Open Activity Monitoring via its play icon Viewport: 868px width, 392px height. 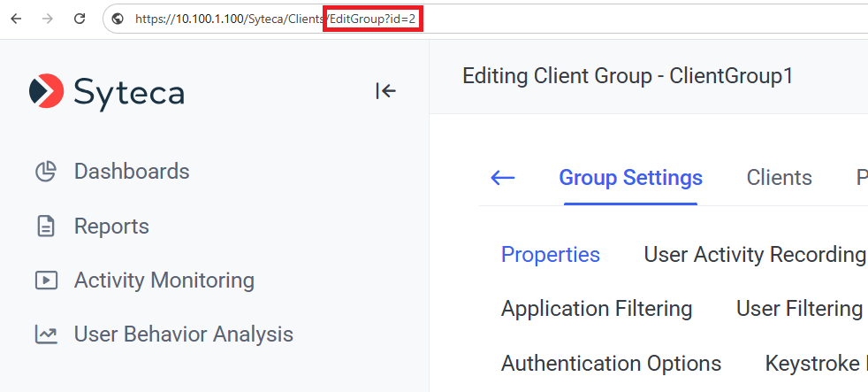coord(46,281)
